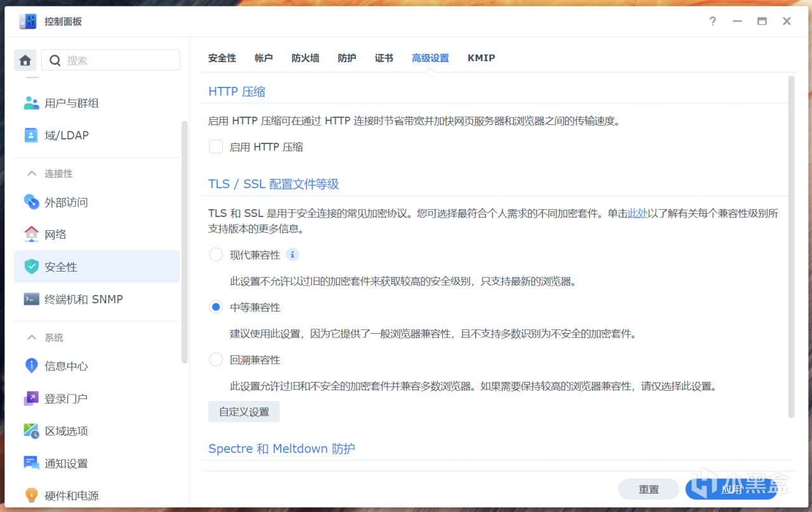Open the 防火墙 tab

[x=306, y=58]
